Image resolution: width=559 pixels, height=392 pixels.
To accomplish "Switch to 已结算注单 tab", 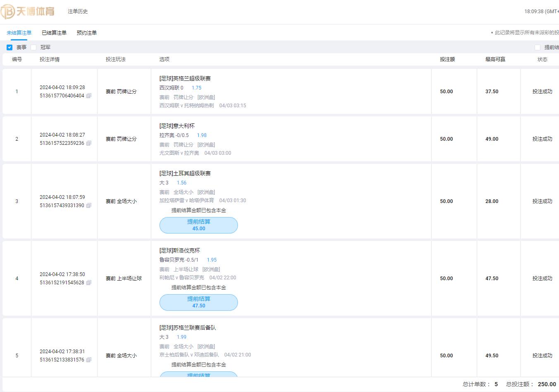I will (54, 33).
